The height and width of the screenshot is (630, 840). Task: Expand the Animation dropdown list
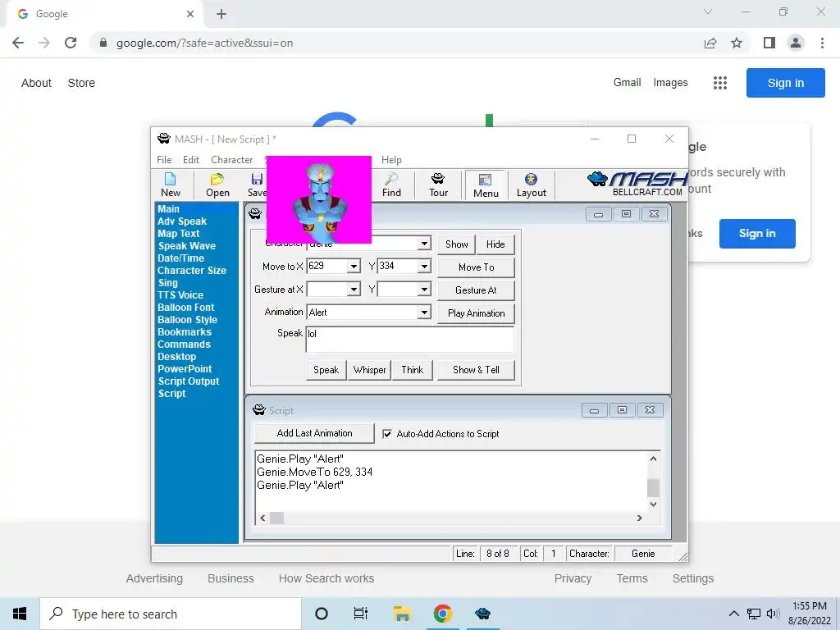[x=424, y=313]
